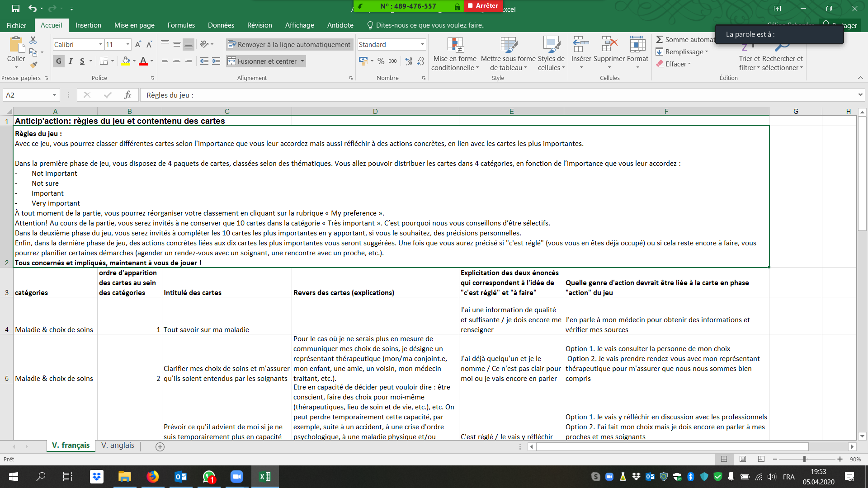
Task: Click the Cut scissors icon
Action: [x=33, y=40]
